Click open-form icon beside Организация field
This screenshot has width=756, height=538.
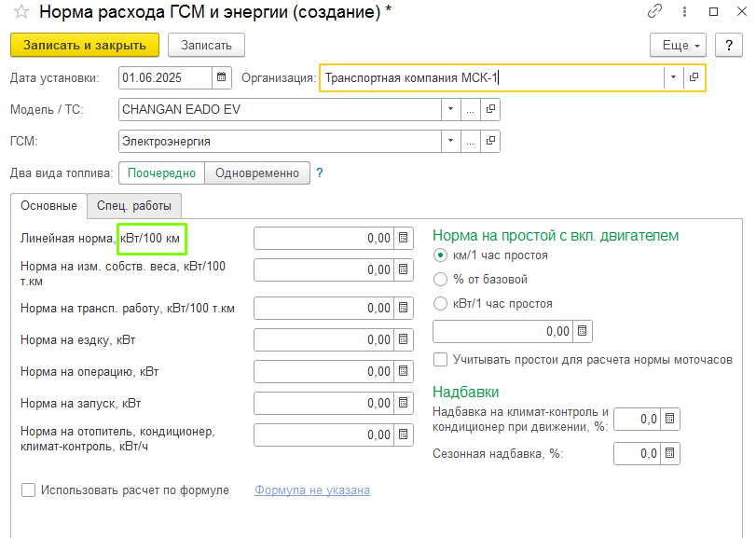click(694, 77)
